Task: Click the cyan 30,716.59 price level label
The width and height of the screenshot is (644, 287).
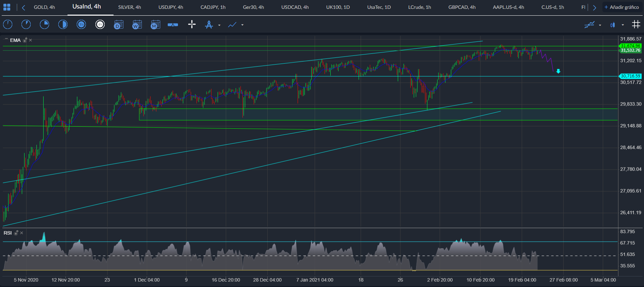Action: (x=630, y=76)
